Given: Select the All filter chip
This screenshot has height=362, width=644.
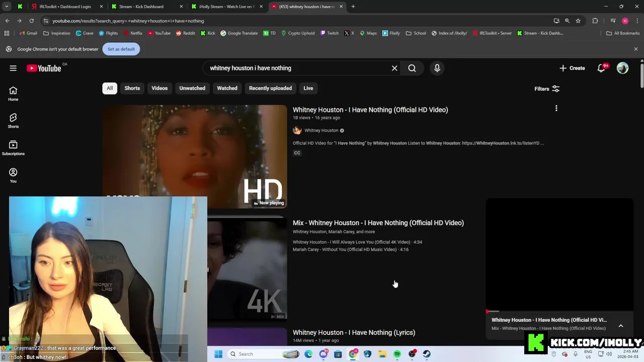Looking at the screenshot, I should pyautogui.click(x=110, y=88).
